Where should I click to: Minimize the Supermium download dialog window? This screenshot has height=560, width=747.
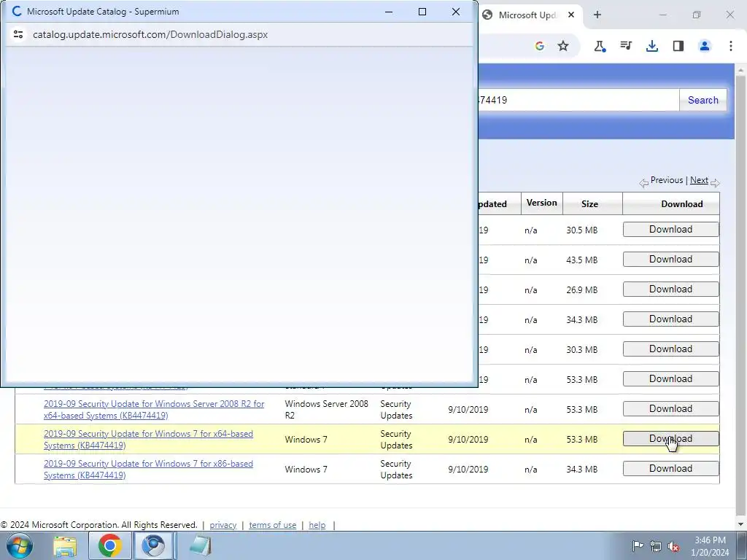pos(389,12)
